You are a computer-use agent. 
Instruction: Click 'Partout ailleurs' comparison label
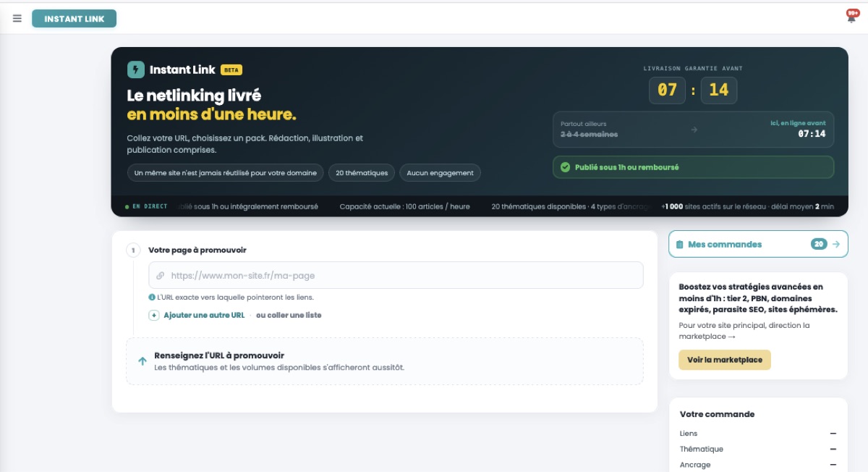pyautogui.click(x=584, y=124)
